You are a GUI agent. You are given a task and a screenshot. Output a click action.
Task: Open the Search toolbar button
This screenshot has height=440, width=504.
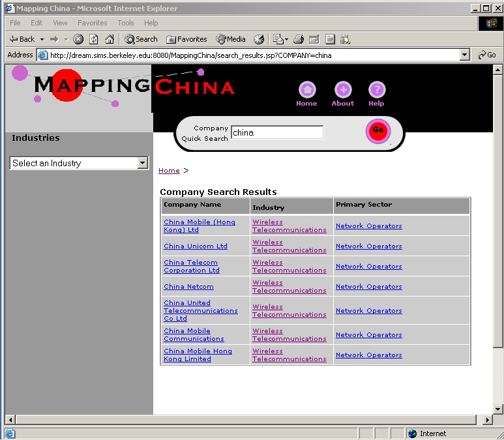(141, 39)
